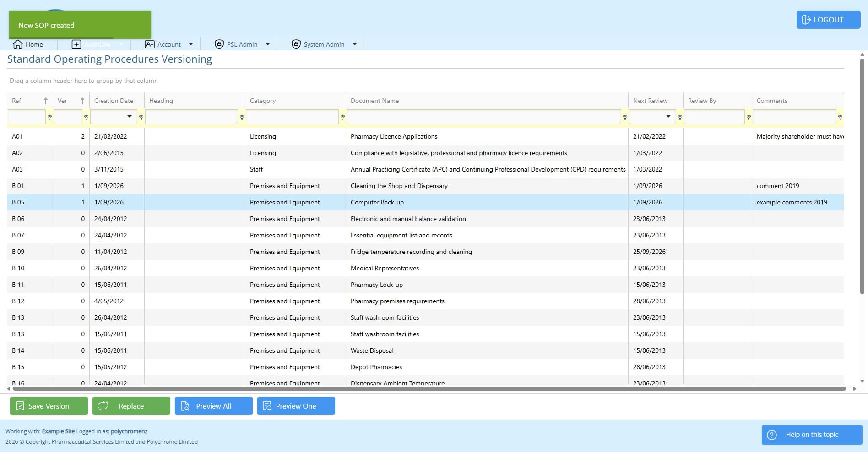Click the PSL Admin shield icon
Image resolution: width=868 pixels, height=452 pixels.
(x=219, y=44)
